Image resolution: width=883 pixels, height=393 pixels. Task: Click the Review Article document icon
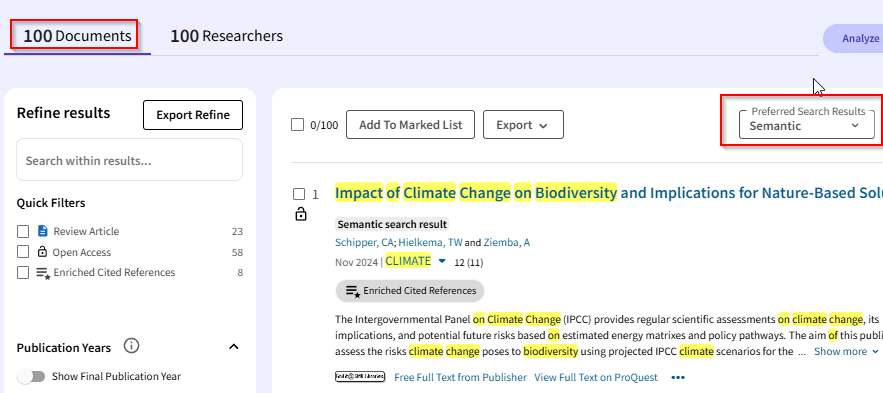pos(43,231)
